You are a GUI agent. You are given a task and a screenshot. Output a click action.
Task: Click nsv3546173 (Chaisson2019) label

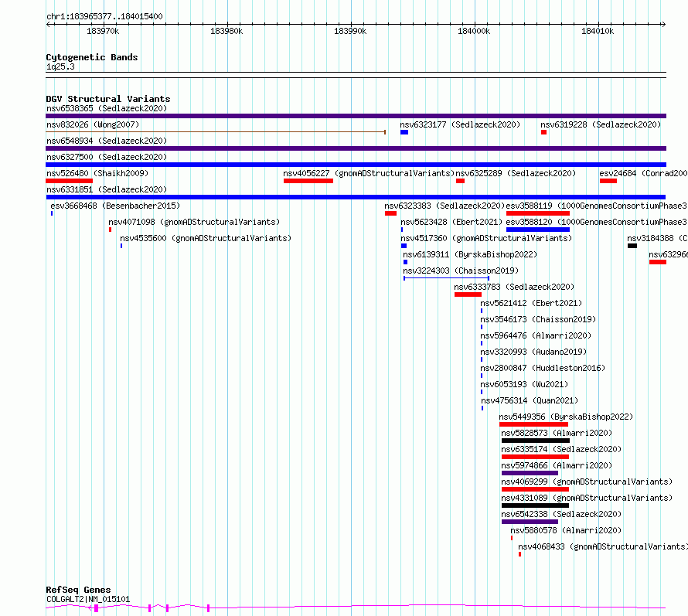point(538,319)
